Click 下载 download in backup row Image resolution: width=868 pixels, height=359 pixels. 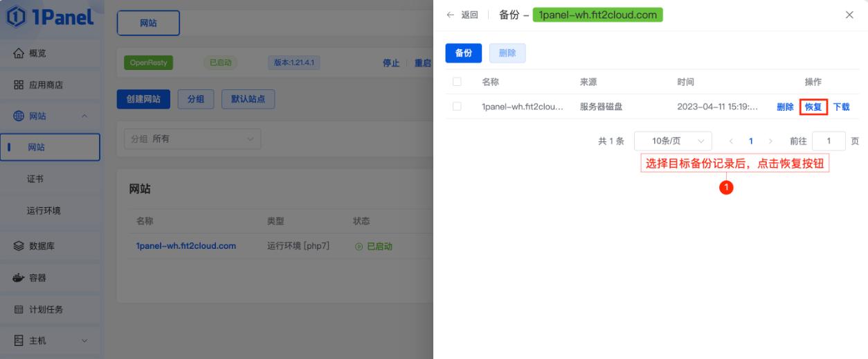[841, 107]
